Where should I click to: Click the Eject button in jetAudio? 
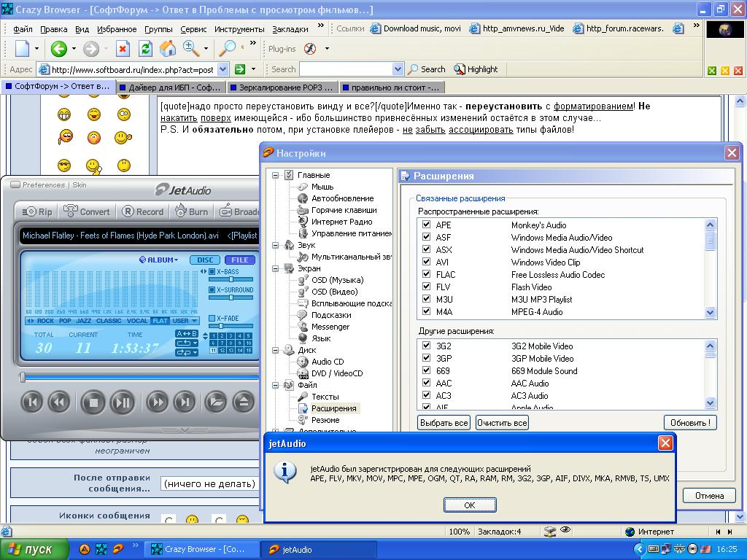(244, 401)
